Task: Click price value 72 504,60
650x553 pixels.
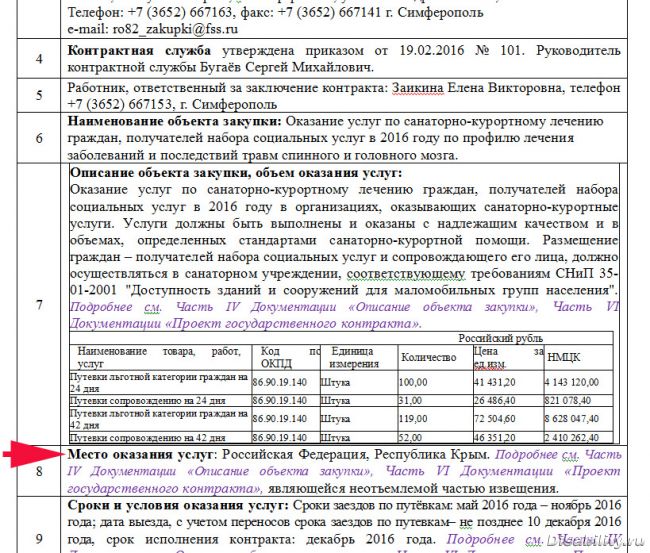Action: pos(495,419)
